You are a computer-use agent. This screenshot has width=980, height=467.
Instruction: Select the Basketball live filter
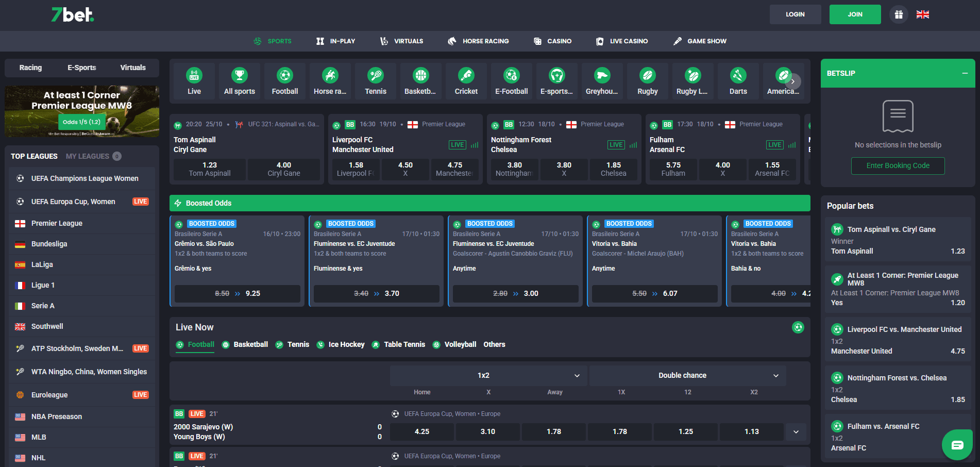point(245,344)
